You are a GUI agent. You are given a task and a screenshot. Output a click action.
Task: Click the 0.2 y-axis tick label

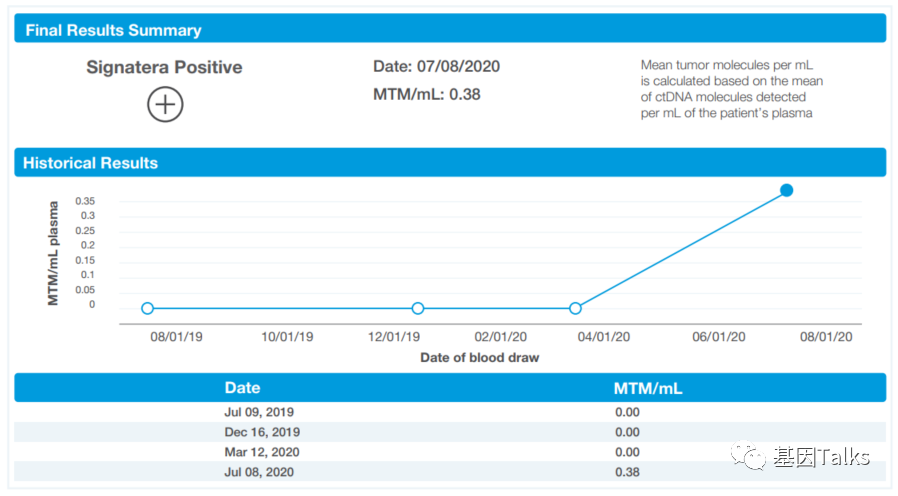(88, 245)
